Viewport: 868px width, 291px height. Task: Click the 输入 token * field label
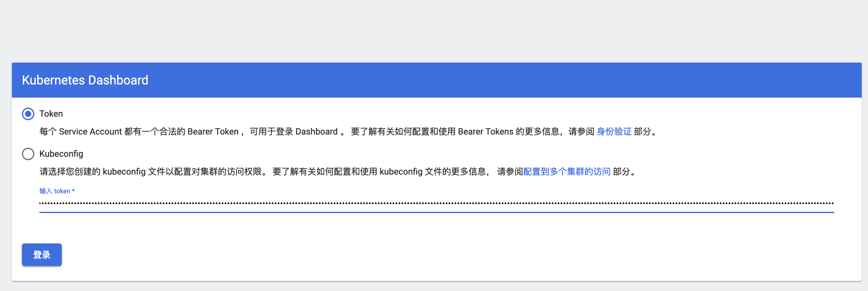[57, 191]
